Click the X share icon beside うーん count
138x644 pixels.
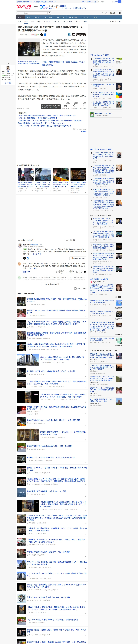(85, 272)
